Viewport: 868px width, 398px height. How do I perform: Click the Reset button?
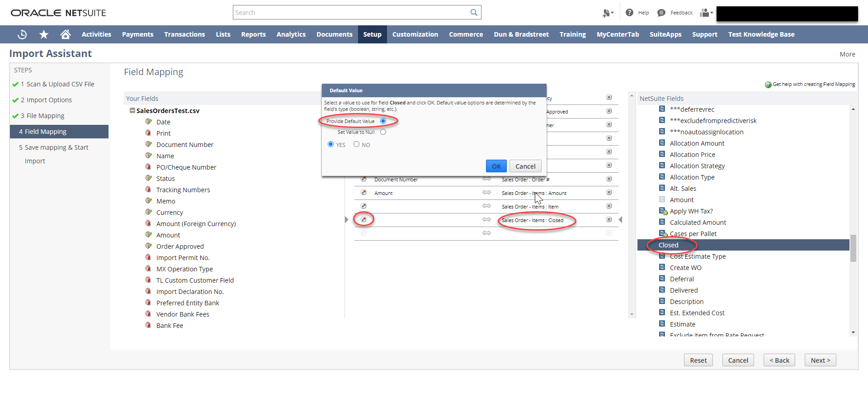point(698,360)
